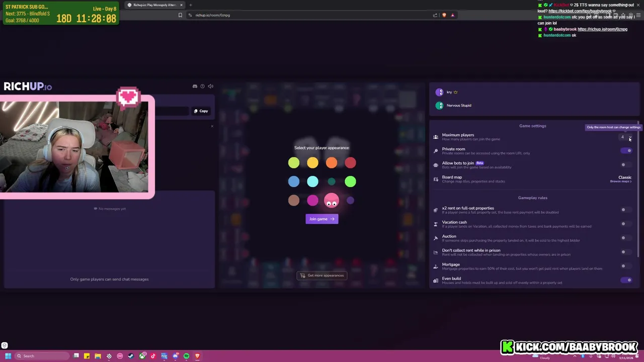Toggle the Private room switch

coord(626,151)
